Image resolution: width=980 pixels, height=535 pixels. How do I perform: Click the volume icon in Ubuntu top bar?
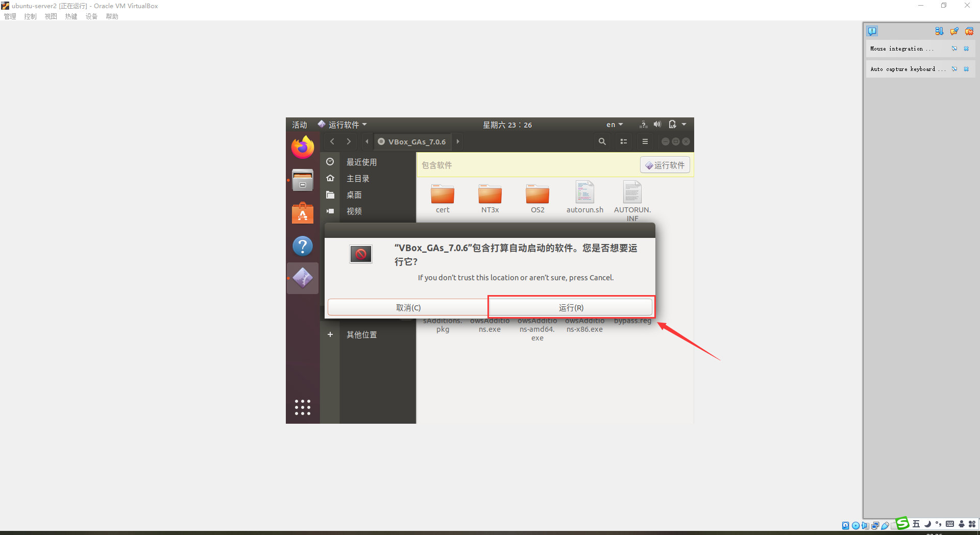click(657, 125)
